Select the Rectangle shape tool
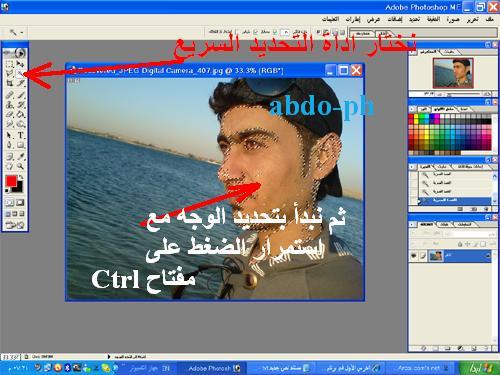 point(20,145)
